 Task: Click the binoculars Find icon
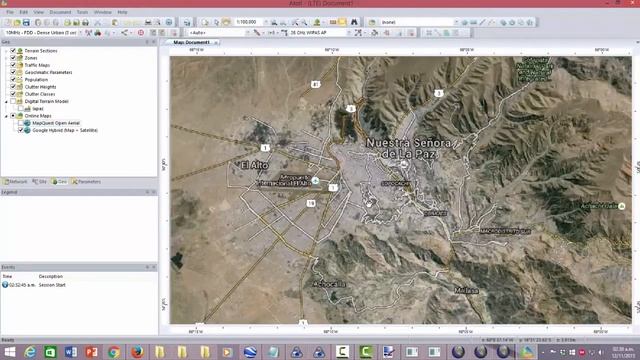click(354, 22)
